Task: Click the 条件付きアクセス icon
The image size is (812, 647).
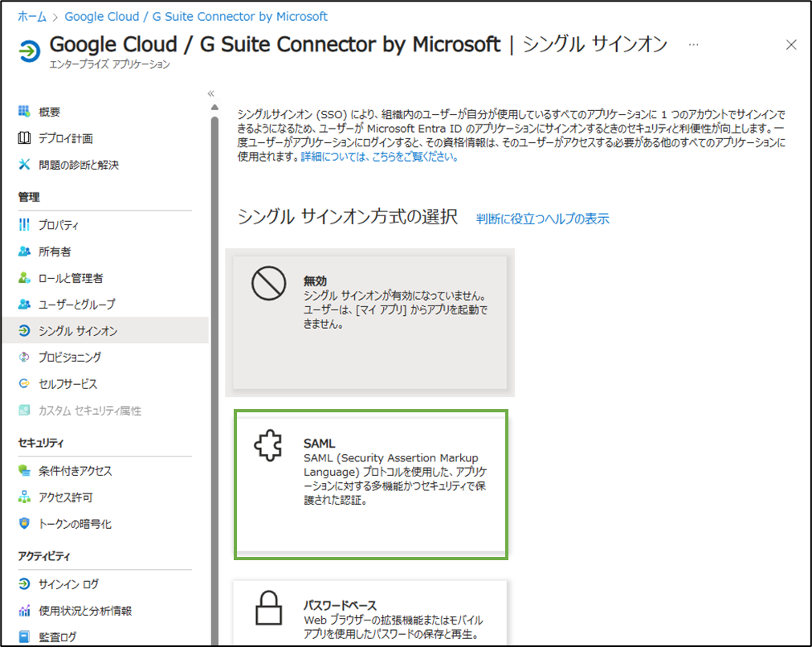Action: [x=24, y=470]
